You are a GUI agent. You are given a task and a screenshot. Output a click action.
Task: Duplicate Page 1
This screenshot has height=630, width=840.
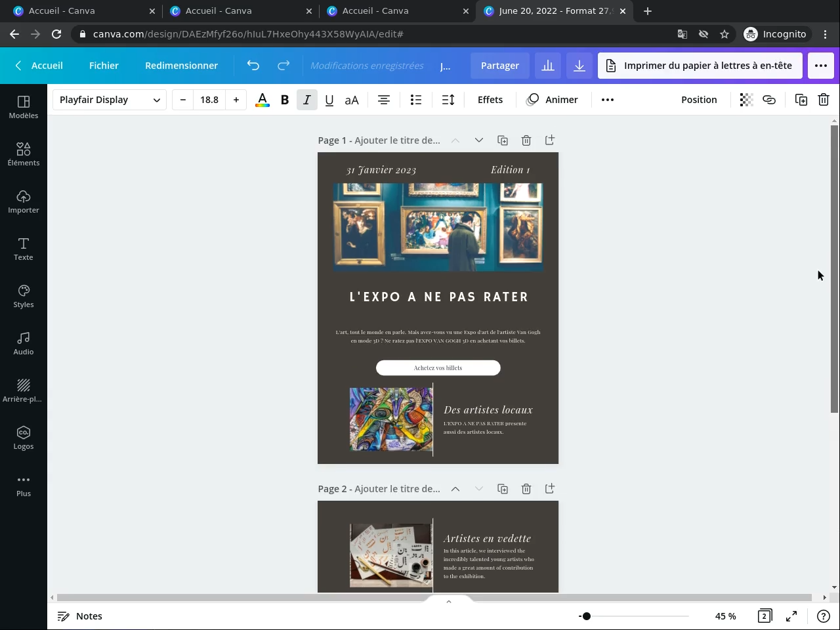click(503, 140)
